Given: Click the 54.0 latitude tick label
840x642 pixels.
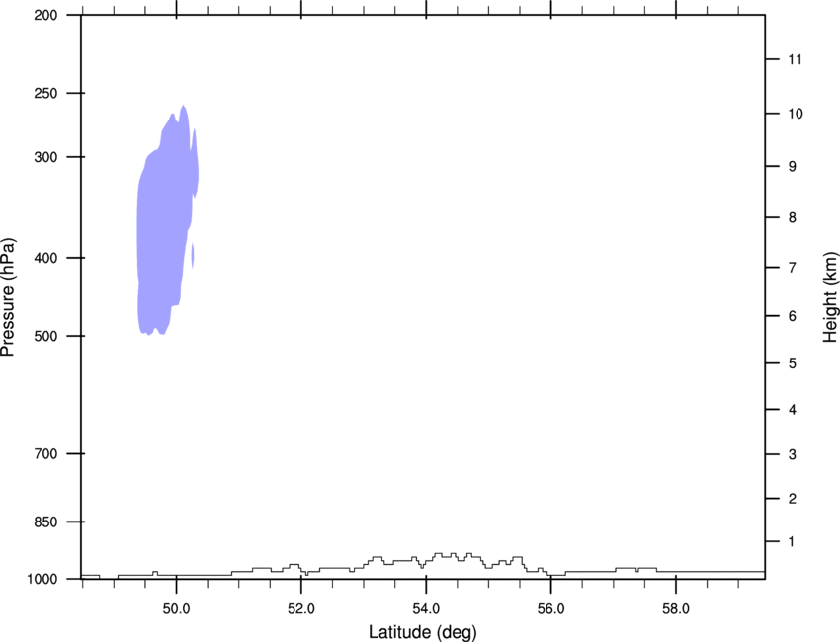Looking at the screenshot, I should 426,608.
